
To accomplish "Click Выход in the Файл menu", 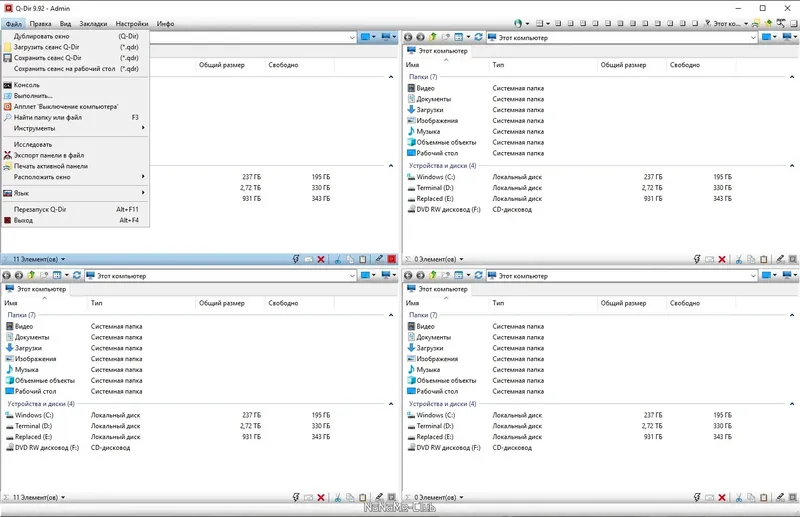I will [75, 220].
